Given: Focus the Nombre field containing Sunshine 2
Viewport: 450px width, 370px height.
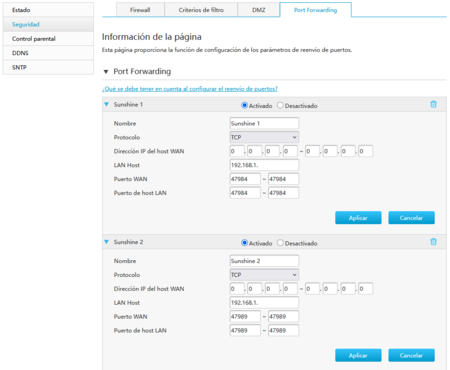Looking at the screenshot, I should (x=264, y=261).
